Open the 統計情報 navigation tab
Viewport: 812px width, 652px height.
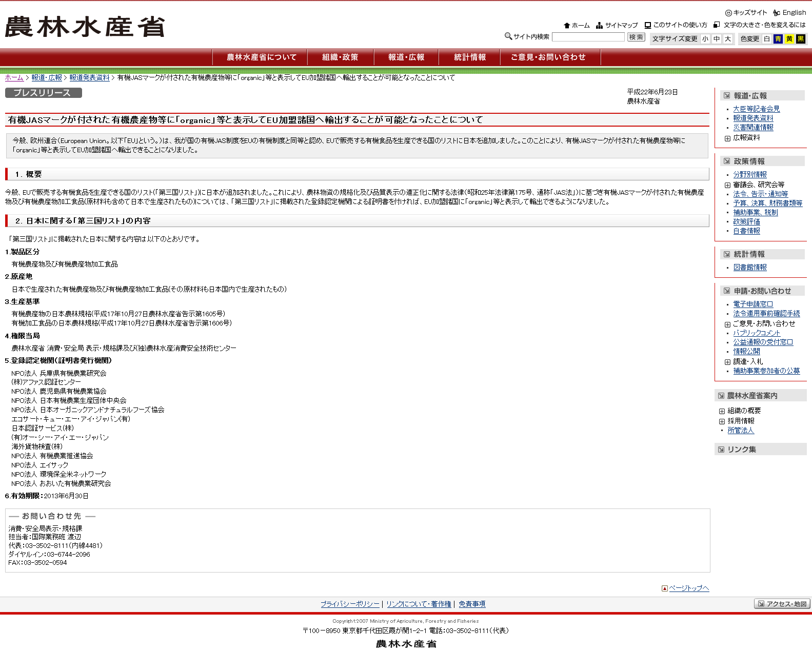pos(469,57)
